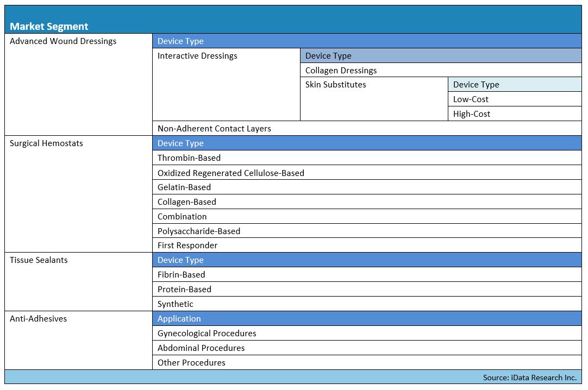
Task: Select the Surgical Hemostats cell
Action: tap(78, 194)
